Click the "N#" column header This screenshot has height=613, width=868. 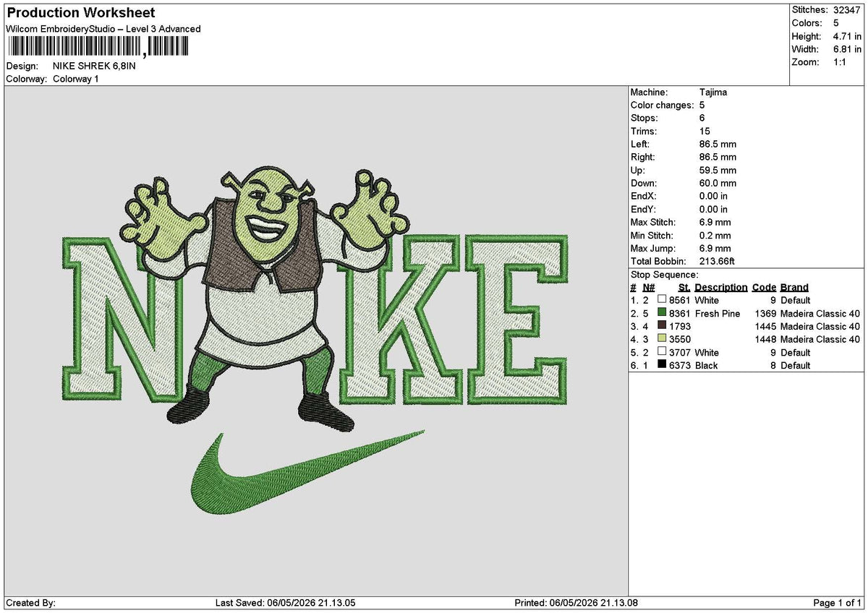pos(649,287)
